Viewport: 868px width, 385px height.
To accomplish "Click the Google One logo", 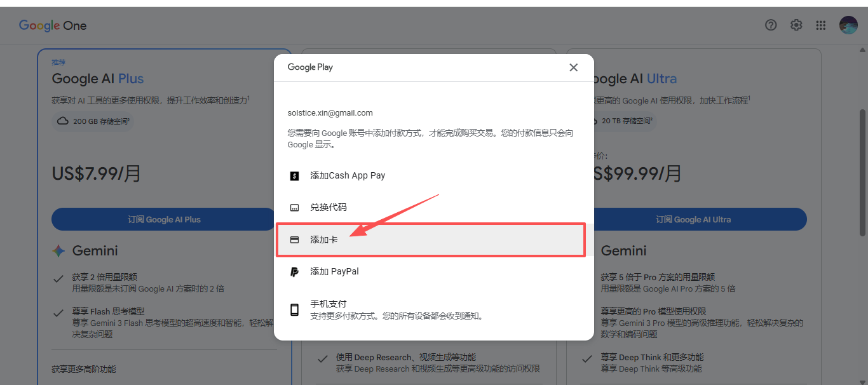I will pyautogui.click(x=53, y=25).
